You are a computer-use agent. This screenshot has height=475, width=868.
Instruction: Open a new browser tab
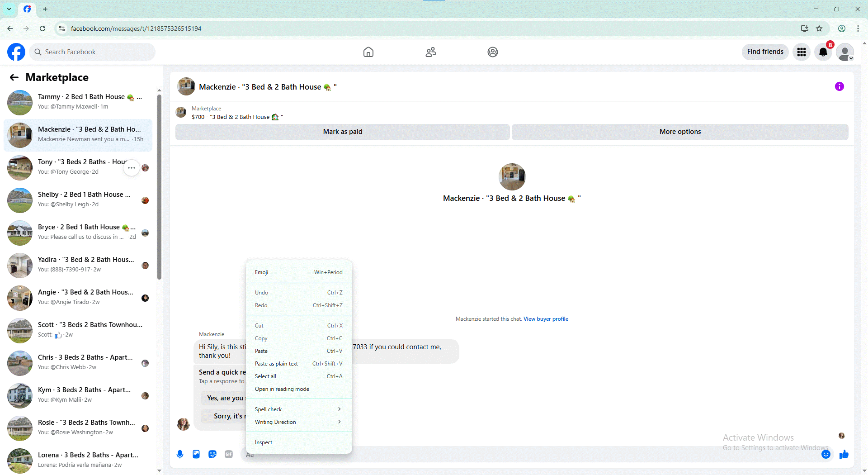coord(45,9)
